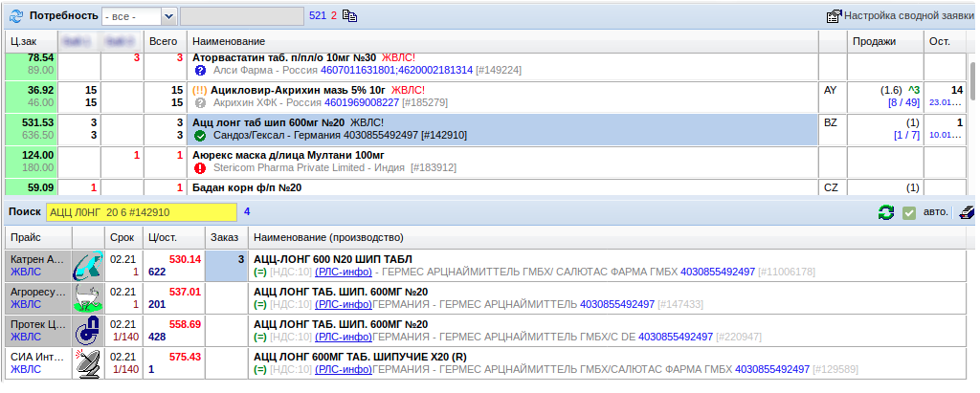The image size is (980, 393).
Task: Click the Агроресурс supplier logo icon
Action: tap(87, 298)
